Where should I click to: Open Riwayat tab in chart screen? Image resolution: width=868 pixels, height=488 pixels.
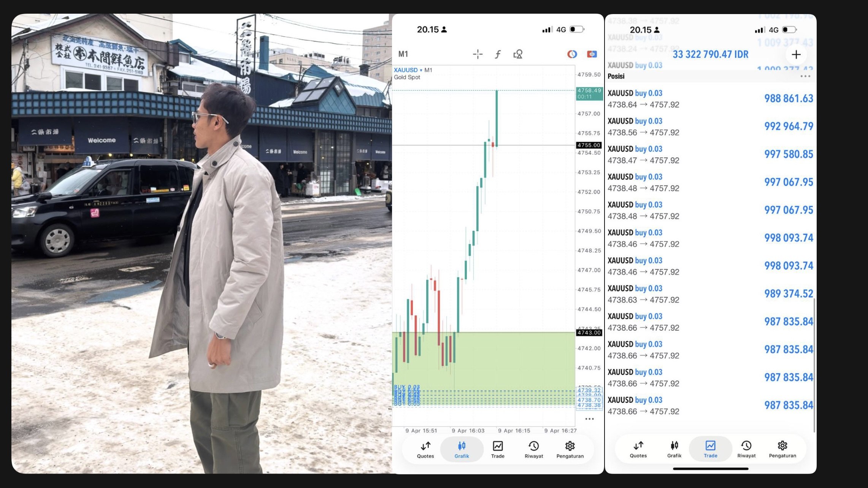[x=534, y=450]
